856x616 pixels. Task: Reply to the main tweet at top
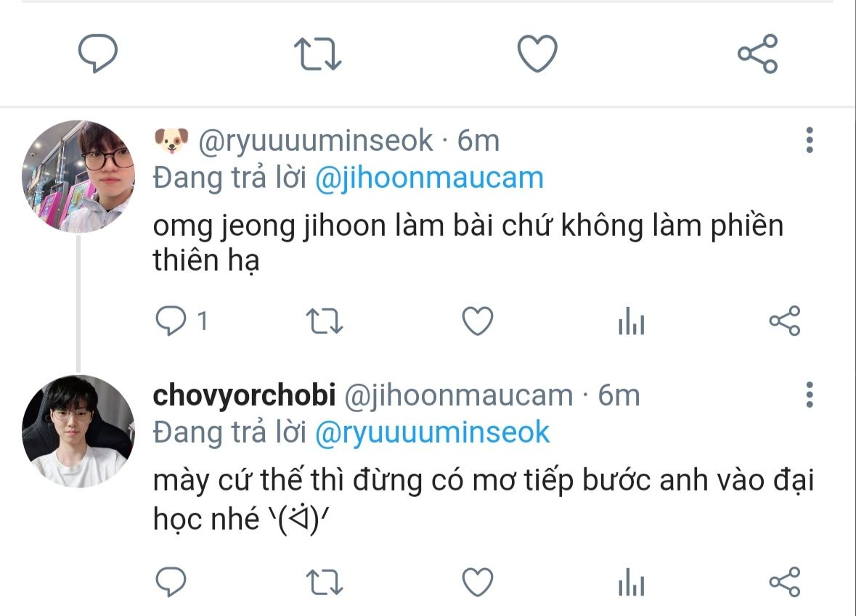98,53
